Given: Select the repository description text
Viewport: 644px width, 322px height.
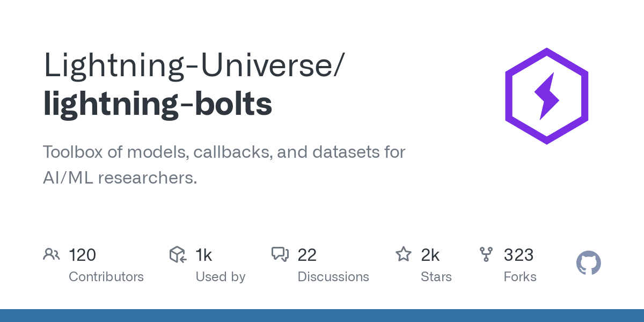Looking at the screenshot, I should (224, 165).
